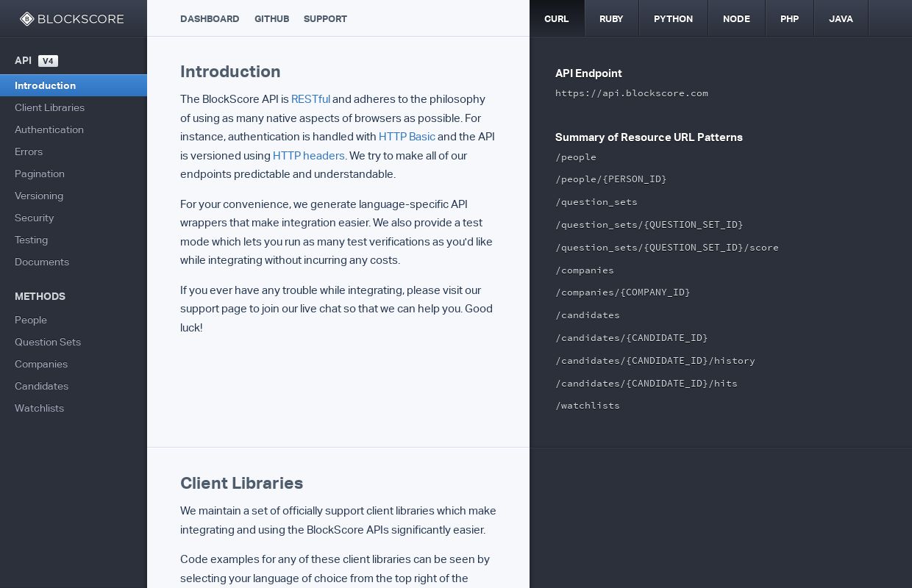Open the GitHub link

(x=271, y=19)
